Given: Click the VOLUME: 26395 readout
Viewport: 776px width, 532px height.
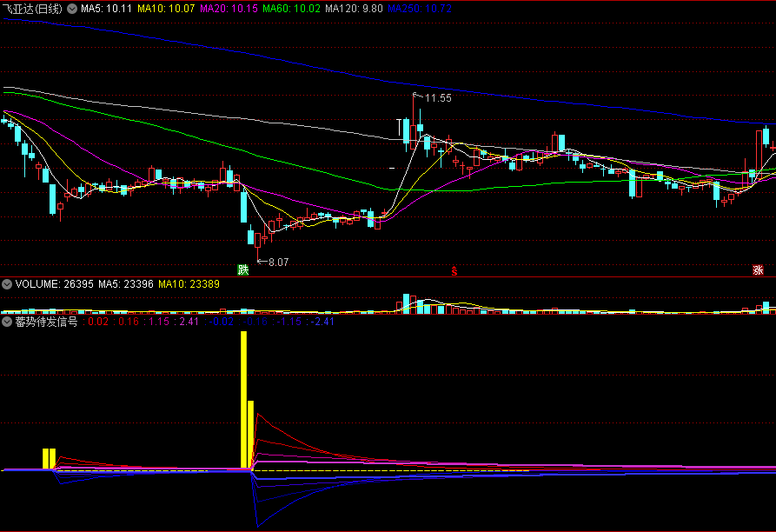Looking at the screenshot, I should pyautogui.click(x=55, y=284).
